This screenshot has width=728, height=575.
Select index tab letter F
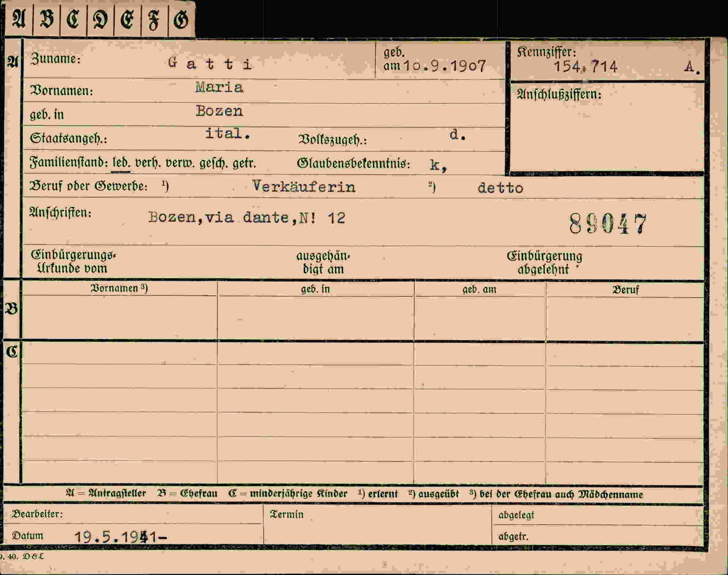pos(154,20)
